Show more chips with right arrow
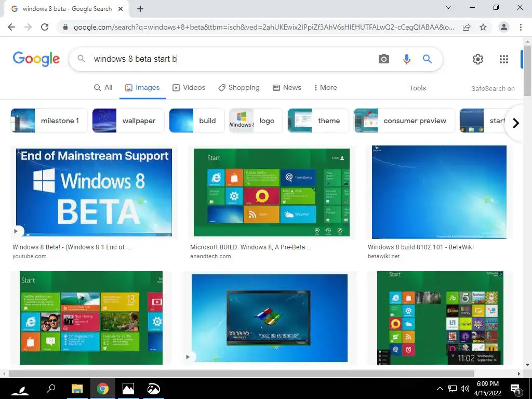 tap(516, 123)
